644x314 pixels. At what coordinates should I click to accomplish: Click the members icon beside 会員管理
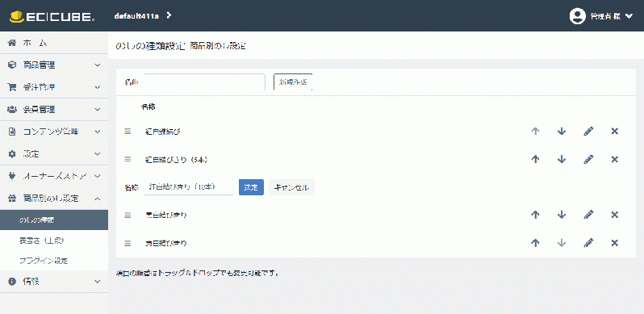tap(12, 109)
